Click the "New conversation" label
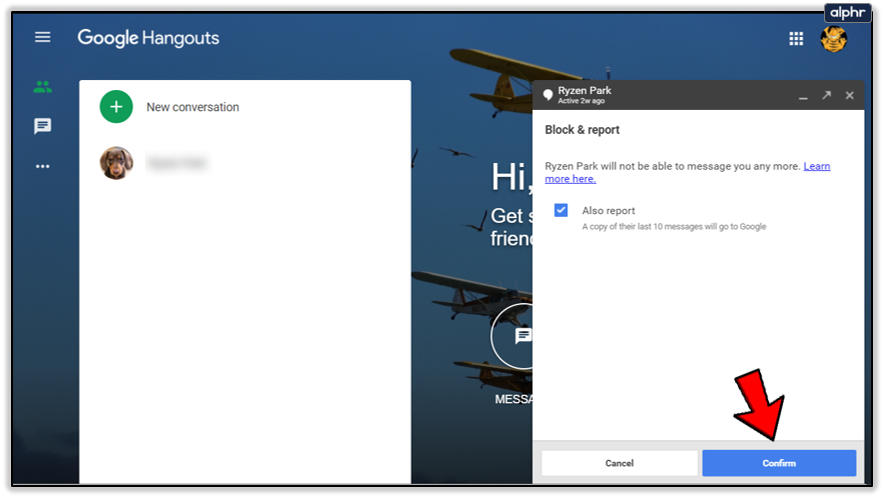This screenshot has width=884, height=498. pyautogui.click(x=193, y=107)
